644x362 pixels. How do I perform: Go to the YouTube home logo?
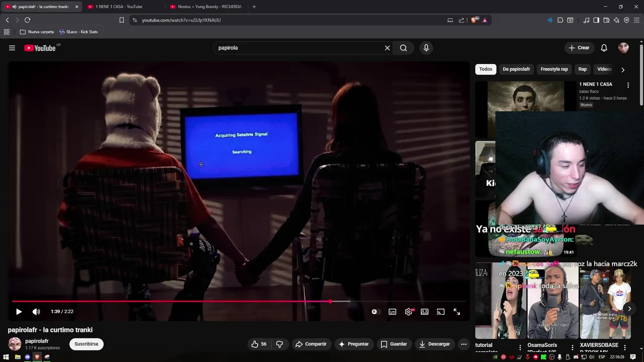click(x=40, y=48)
